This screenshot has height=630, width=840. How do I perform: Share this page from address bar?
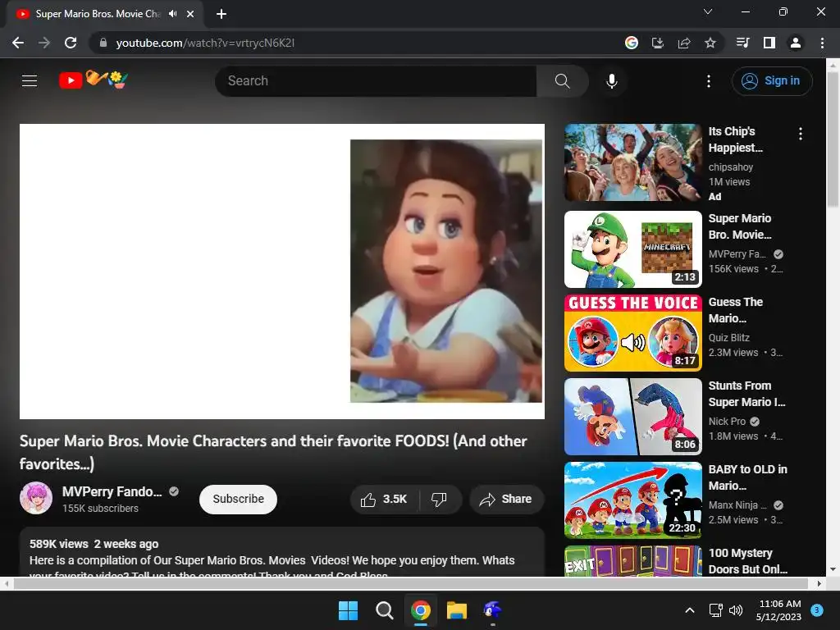point(683,43)
